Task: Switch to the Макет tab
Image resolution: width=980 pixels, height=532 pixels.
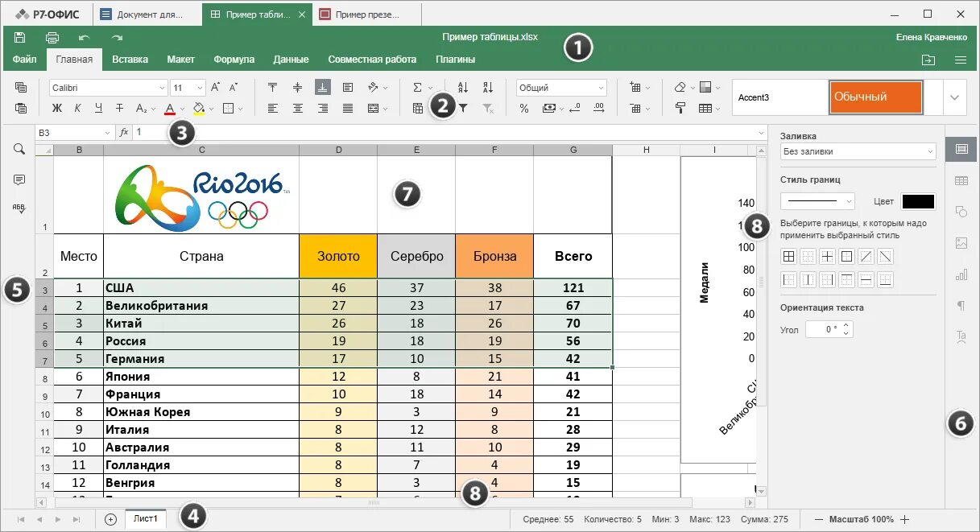Action: 181,60
